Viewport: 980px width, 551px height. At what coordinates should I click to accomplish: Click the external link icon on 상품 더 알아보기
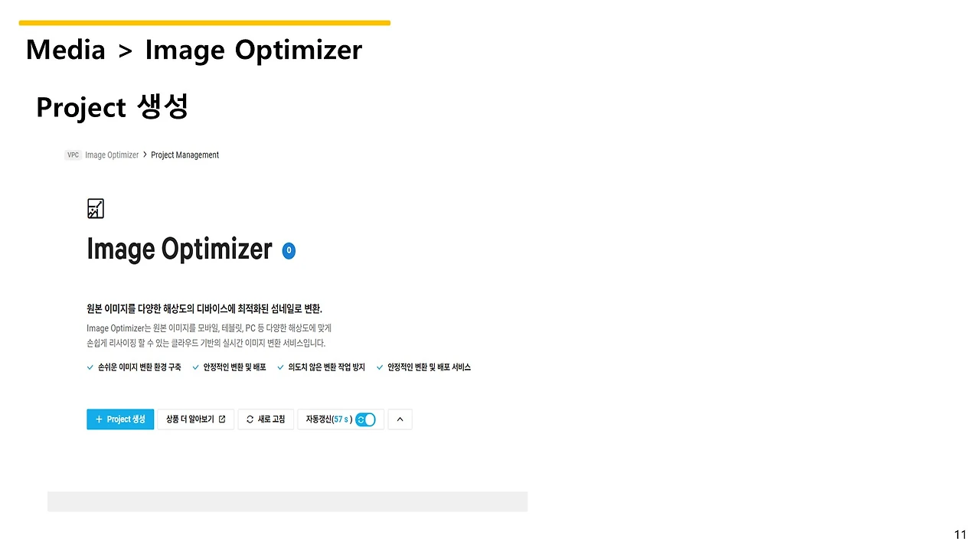[x=222, y=419]
